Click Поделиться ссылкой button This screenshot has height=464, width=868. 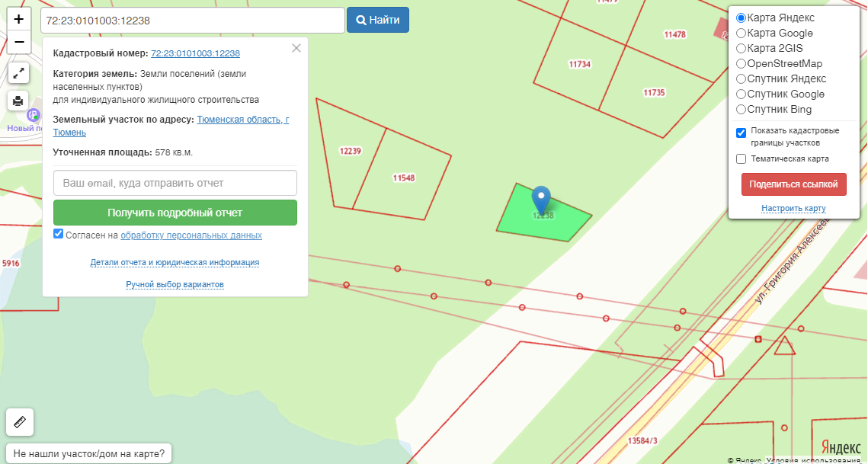(794, 184)
